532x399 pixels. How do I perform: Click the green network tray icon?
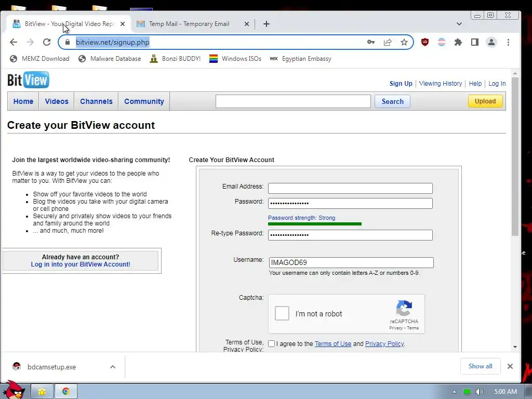click(467, 392)
